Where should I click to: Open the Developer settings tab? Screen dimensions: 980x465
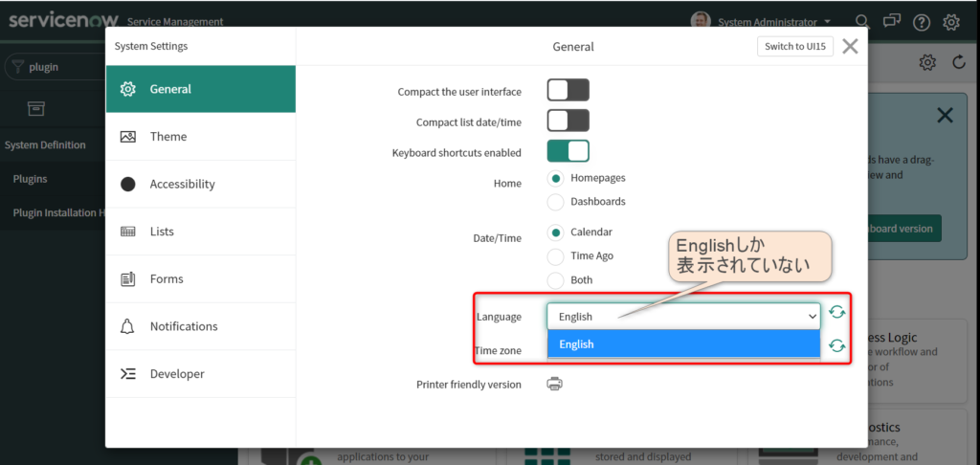point(201,374)
